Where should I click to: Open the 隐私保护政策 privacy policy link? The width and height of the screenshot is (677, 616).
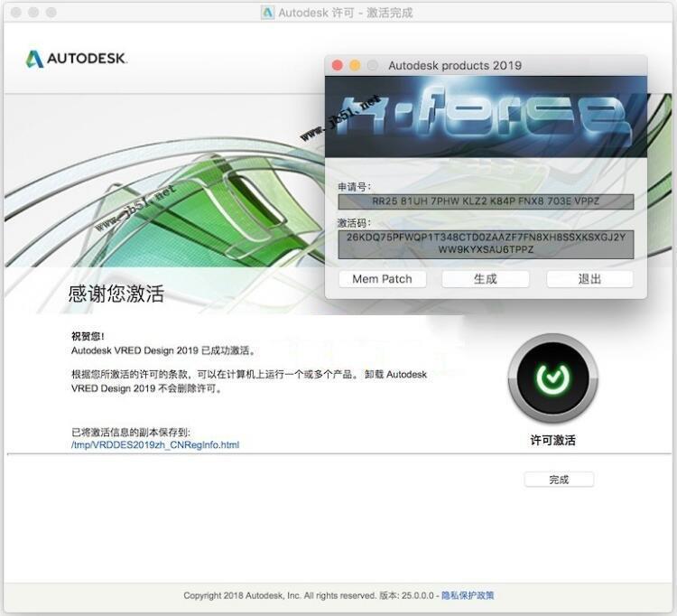click(x=468, y=596)
